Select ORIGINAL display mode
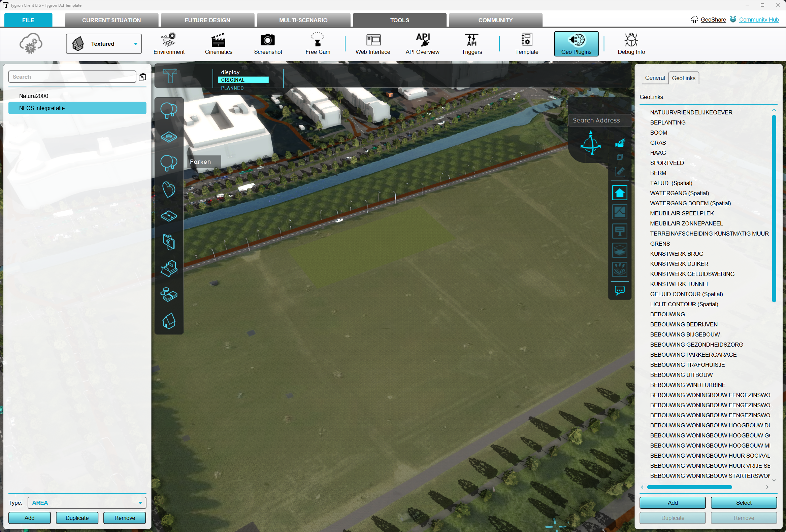This screenshot has width=786, height=532. [243, 80]
